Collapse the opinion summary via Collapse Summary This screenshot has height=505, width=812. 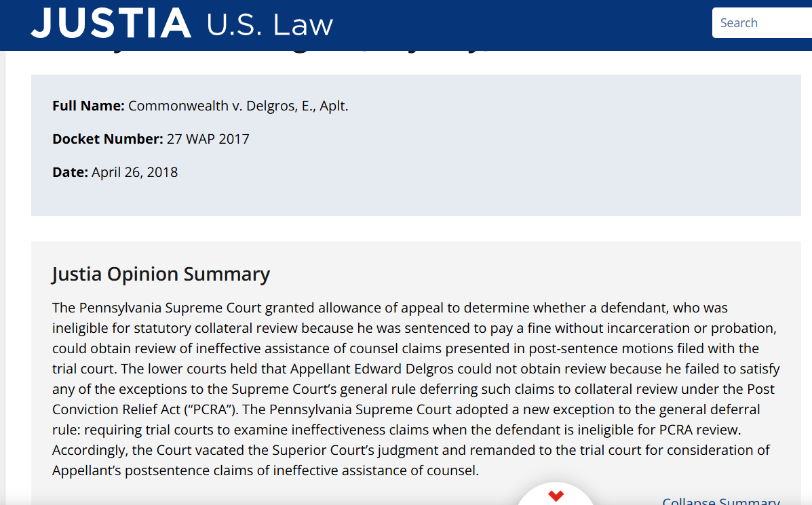pyautogui.click(x=721, y=501)
